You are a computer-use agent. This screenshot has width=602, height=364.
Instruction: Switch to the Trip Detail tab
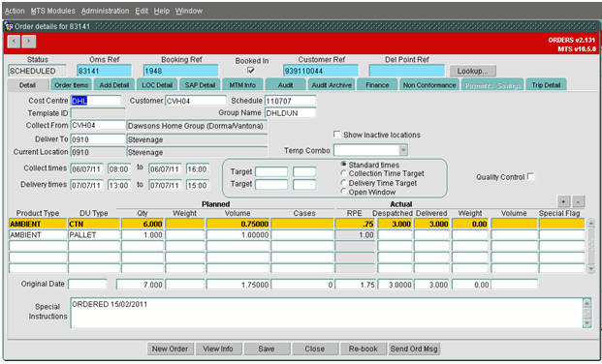click(546, 85)
